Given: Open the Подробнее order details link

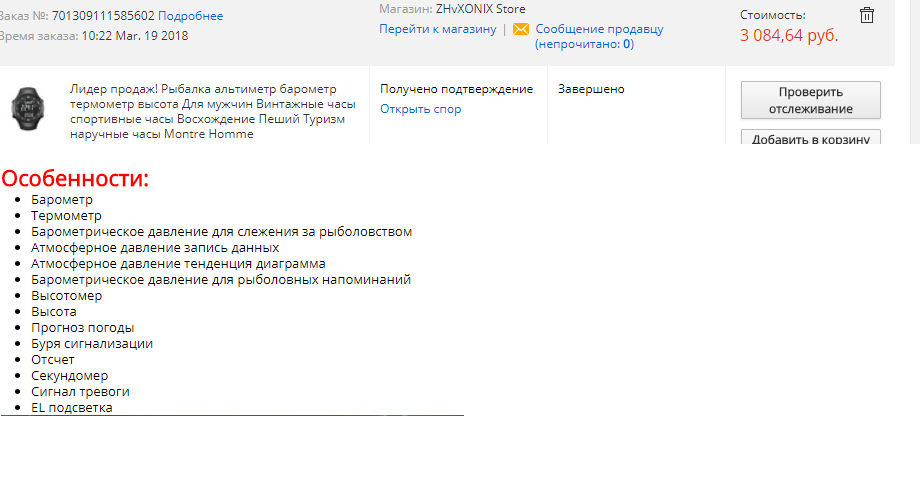Looking at the screenshot, I should coord(191,16).
